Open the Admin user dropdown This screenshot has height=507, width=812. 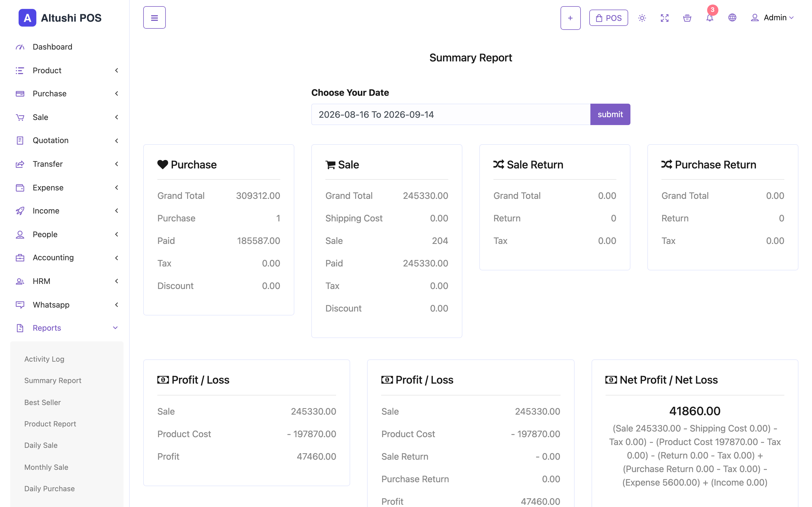pyautogui.click(x=772, y=18)
